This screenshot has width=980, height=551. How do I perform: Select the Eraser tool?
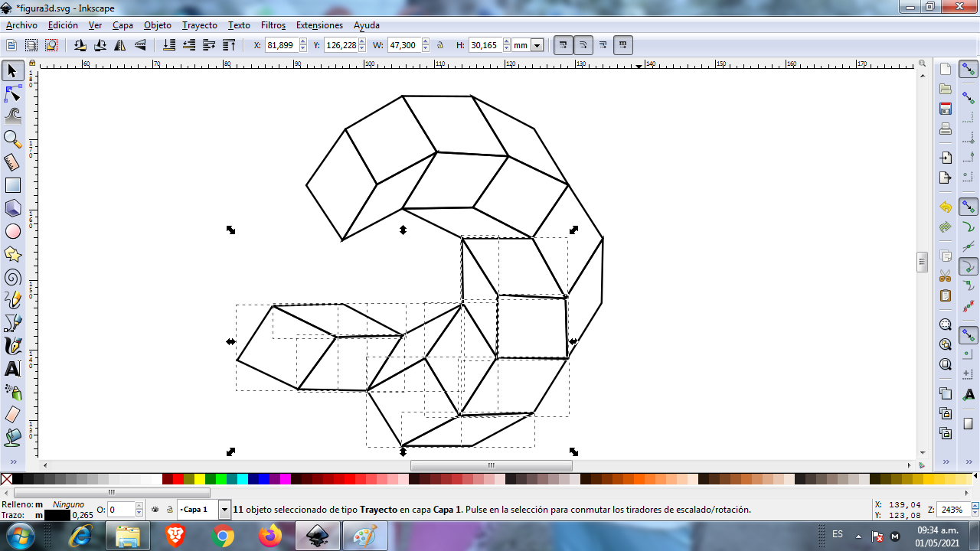(12, 415)
